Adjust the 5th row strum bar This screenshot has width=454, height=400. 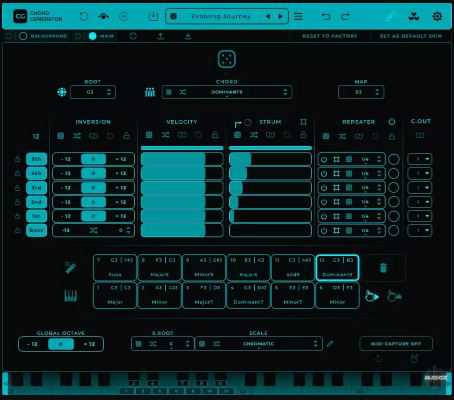[x=270, y=159]
